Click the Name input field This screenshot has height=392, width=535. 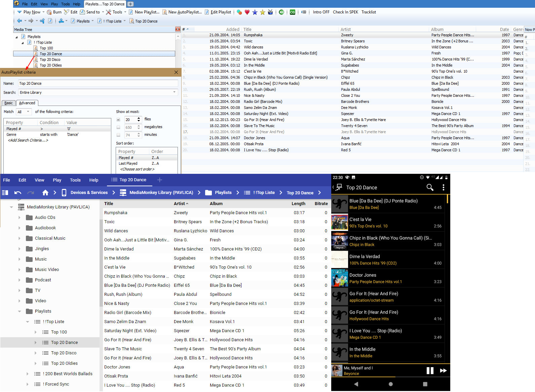[98, 83]
